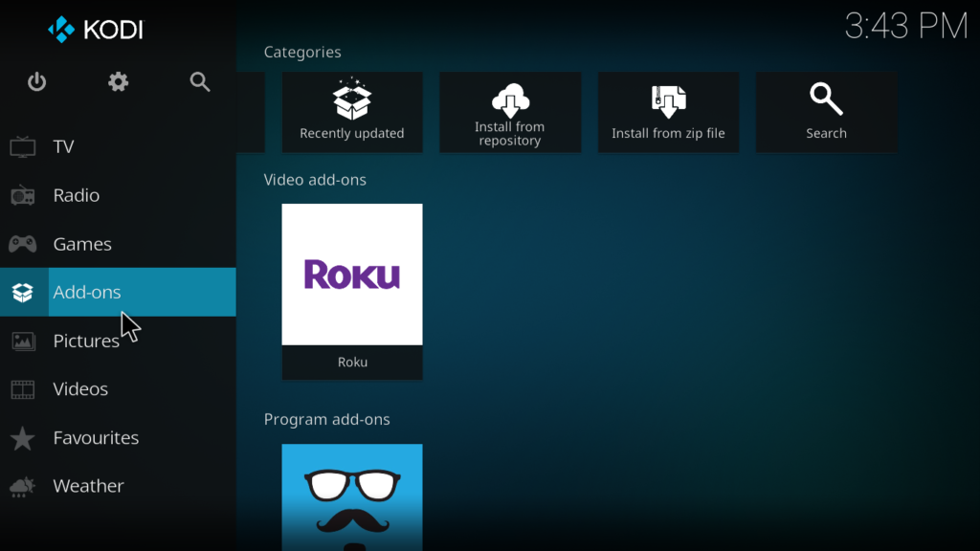Click the Games controller icon
The width and height of the screenshot is (980, 551).
point(23,244)
